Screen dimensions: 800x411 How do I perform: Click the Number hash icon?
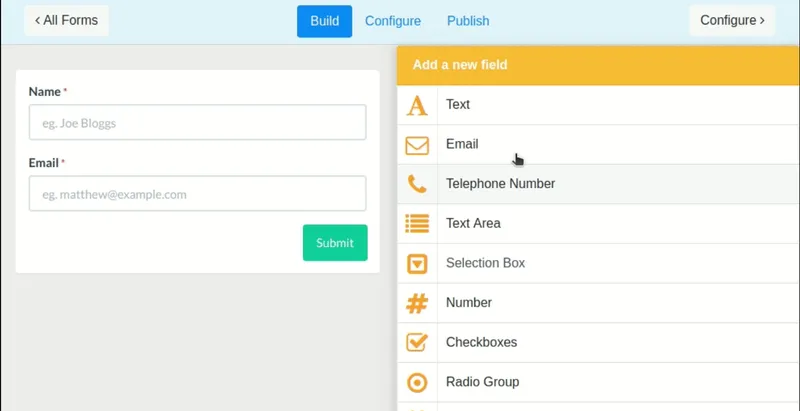pyautogui.click(x=417, y=303)
